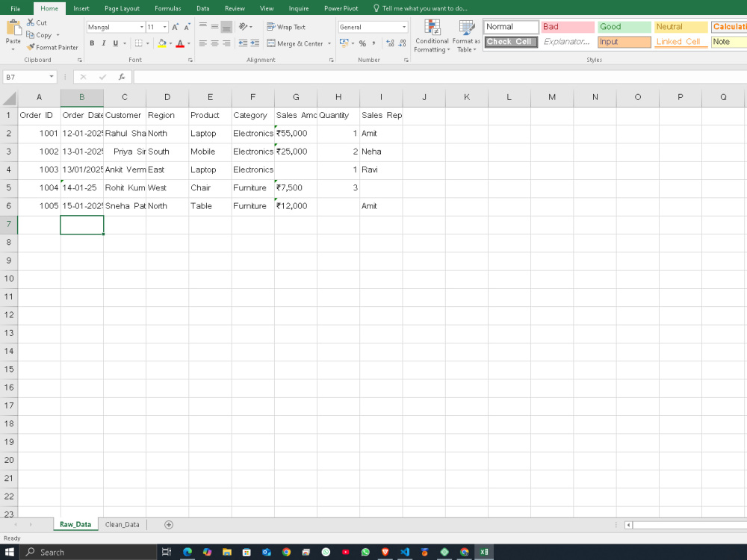Screen dimensions: 747x560
Task: Apply the Check Cell style
Action: 511,42
